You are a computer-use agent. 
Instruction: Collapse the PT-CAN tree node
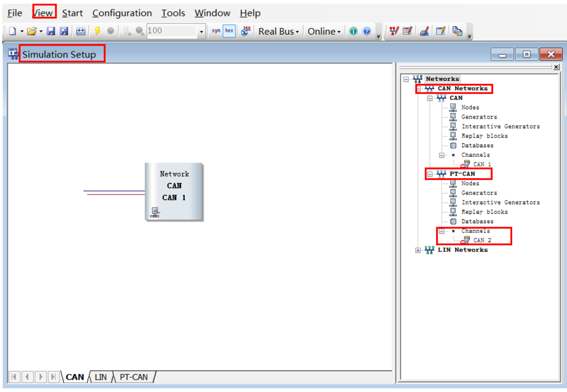(430, 174)
